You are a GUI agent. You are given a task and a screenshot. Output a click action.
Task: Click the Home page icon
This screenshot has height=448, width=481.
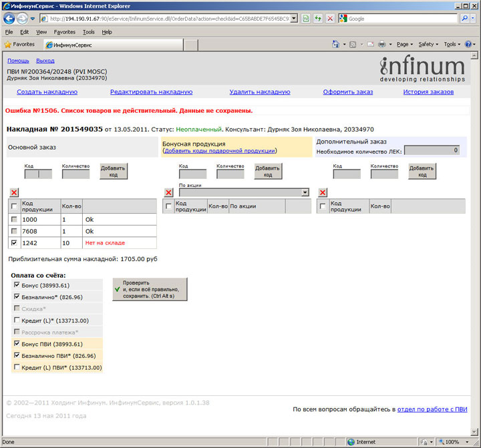click(336, 45)
